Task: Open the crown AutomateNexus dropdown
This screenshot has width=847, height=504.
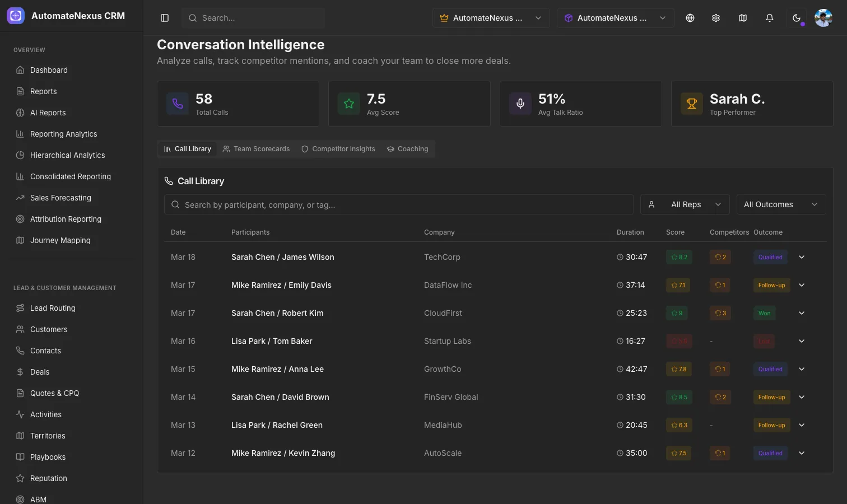Action: tap(491, 18)
